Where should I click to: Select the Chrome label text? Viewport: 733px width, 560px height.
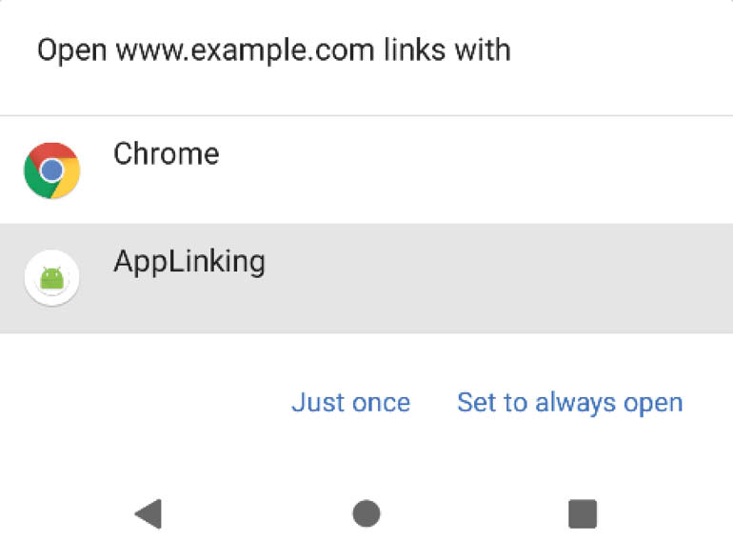coord(167,154)
